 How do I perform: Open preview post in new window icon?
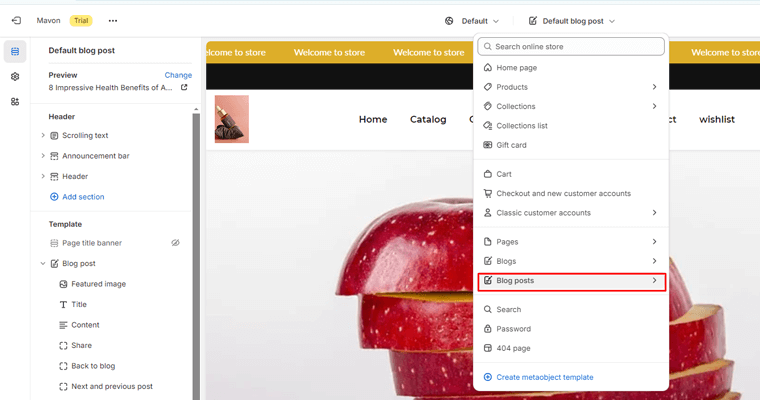coord(184,88)
